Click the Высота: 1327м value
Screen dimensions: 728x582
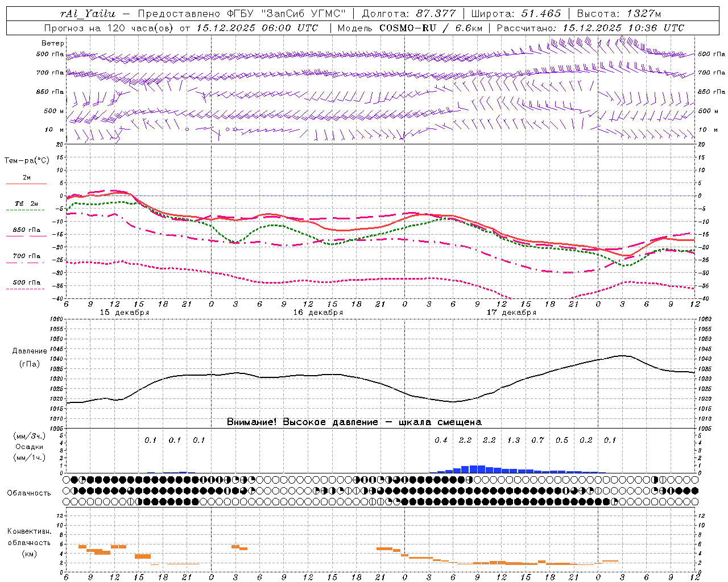click(x=619, y=14)
